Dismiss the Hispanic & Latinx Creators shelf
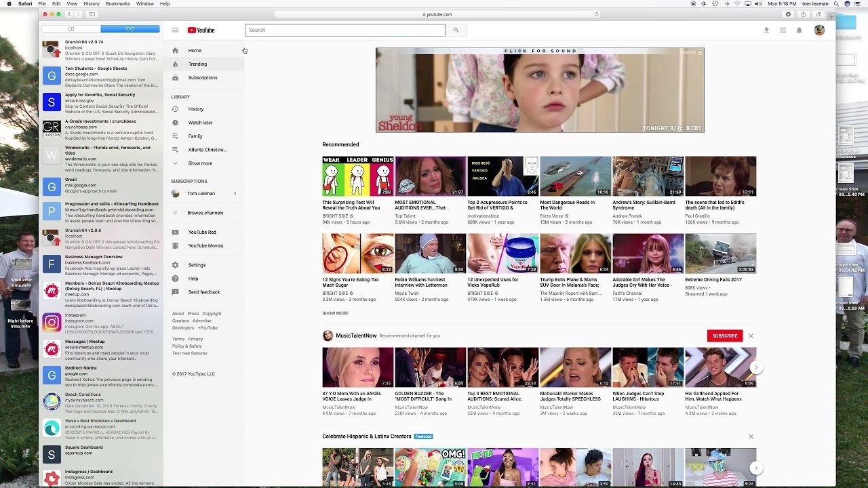This screenshot has width=868, height=488. coord(751,436)
